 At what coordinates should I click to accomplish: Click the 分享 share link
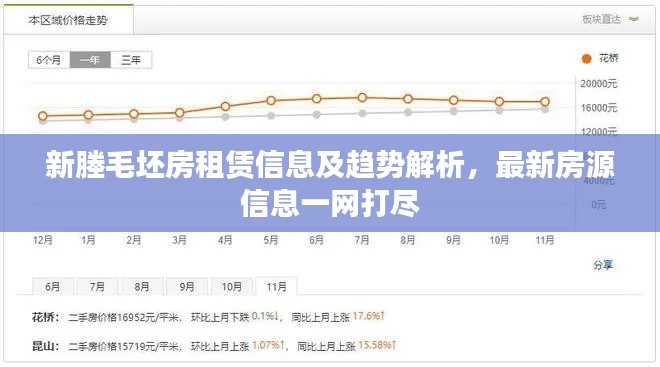click(603, 265)
